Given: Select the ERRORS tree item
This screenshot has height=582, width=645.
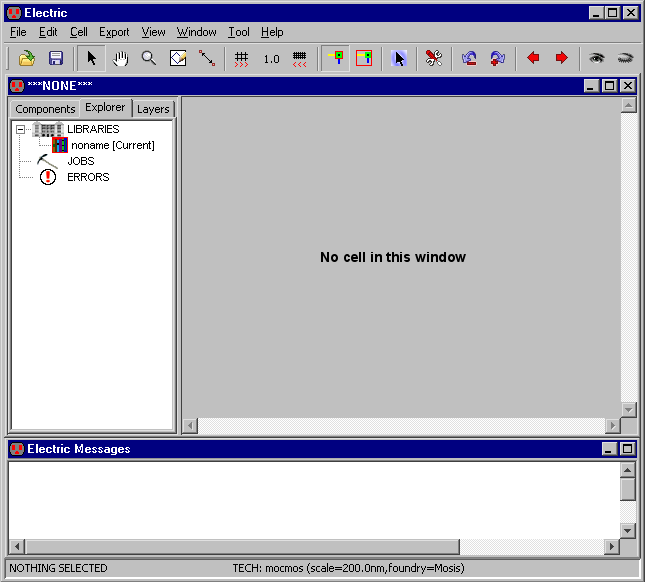Looking at the screenshot, I should [87, 177].
